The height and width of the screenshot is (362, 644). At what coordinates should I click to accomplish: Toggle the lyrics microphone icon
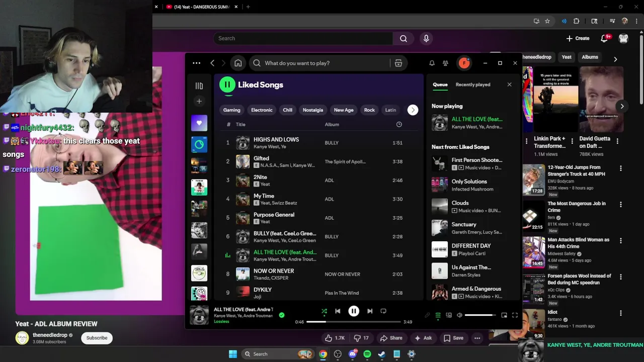pyautogui.click(x=427, y=315)
